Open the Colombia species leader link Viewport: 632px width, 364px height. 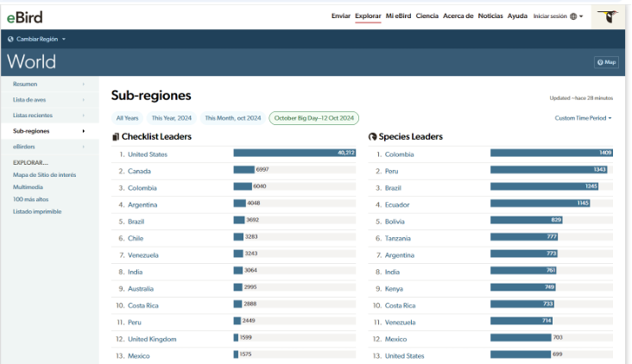tap(399, 154)
